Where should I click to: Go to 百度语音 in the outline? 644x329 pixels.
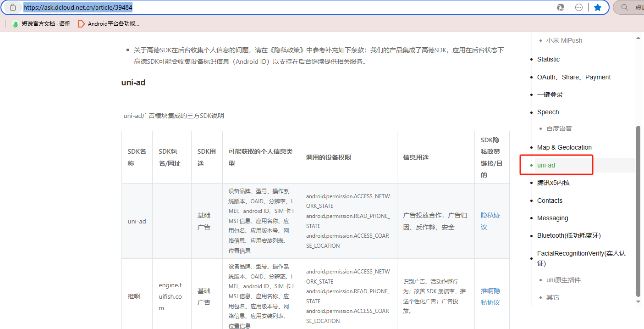point(559,128)
